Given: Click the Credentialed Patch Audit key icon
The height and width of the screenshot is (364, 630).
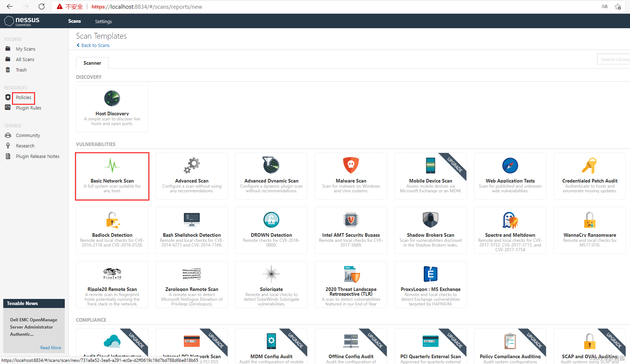Looking at the screenshot, I should 589,166.
